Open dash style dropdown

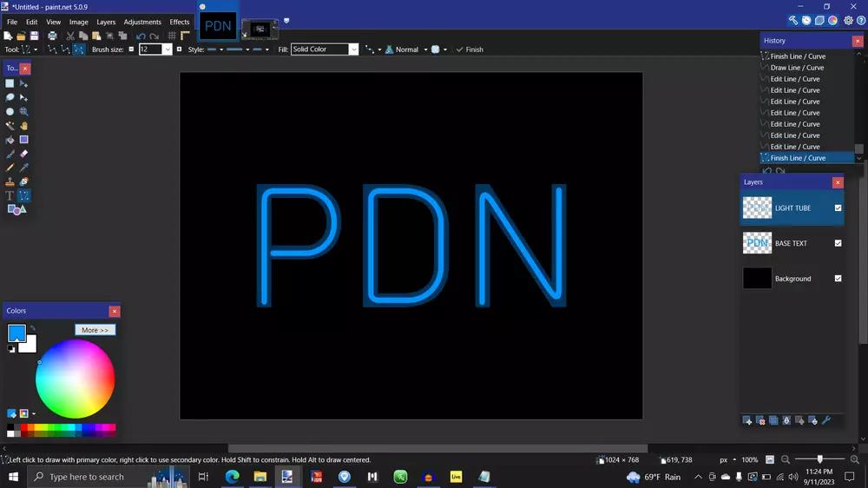click(238, 49)
